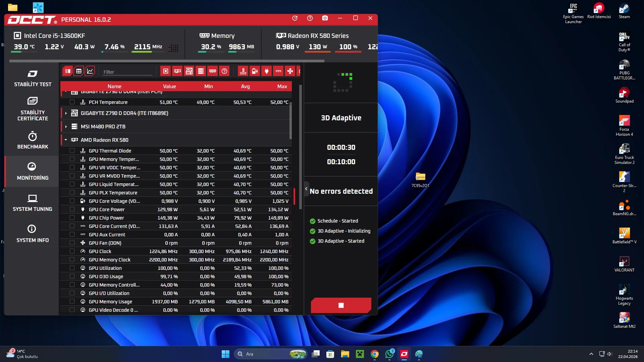Click the horizontal scrollbar under hardware summary
Screen dimensions: 644x362
pyautogui.click(x=167, y=61)
